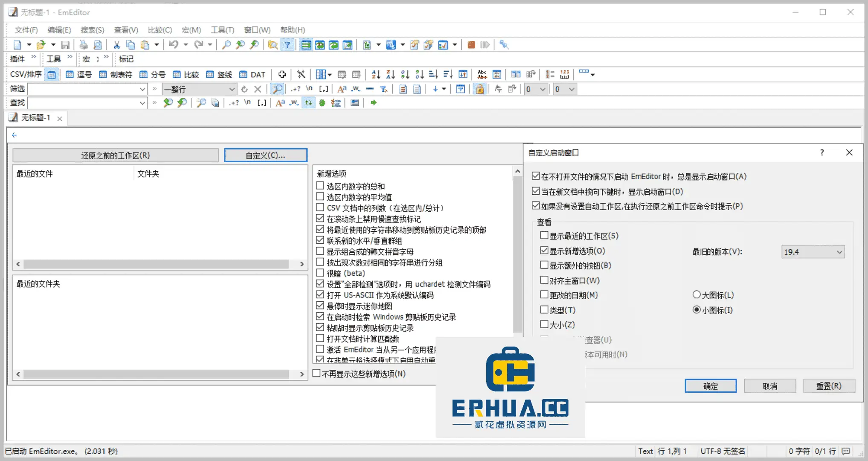This screenshot has width=868, height=461.
Task: Click the green bug icon in find bar
Action: point(322,103)
